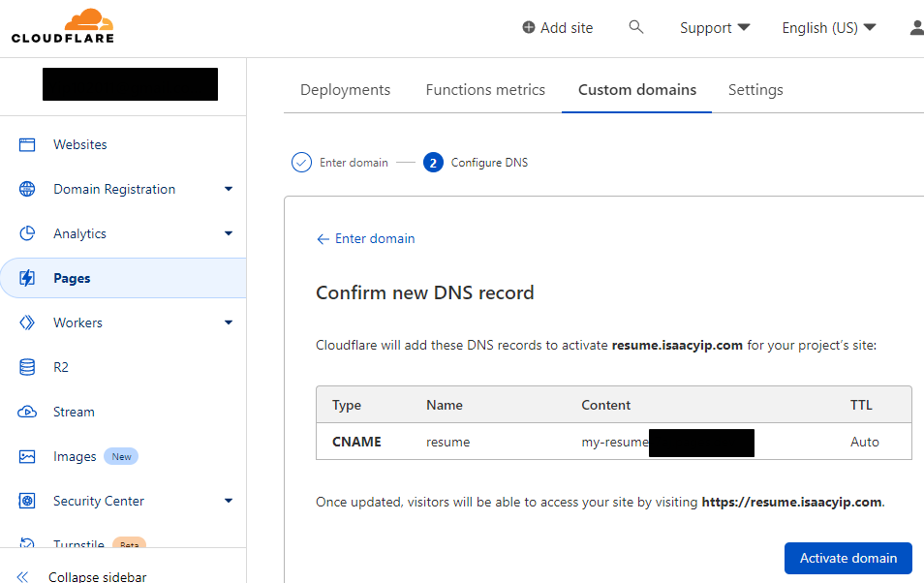Open the English (US) language dropdown
Image resolution: width=924 pixels, height=583 pixels.
click(828, 28)
